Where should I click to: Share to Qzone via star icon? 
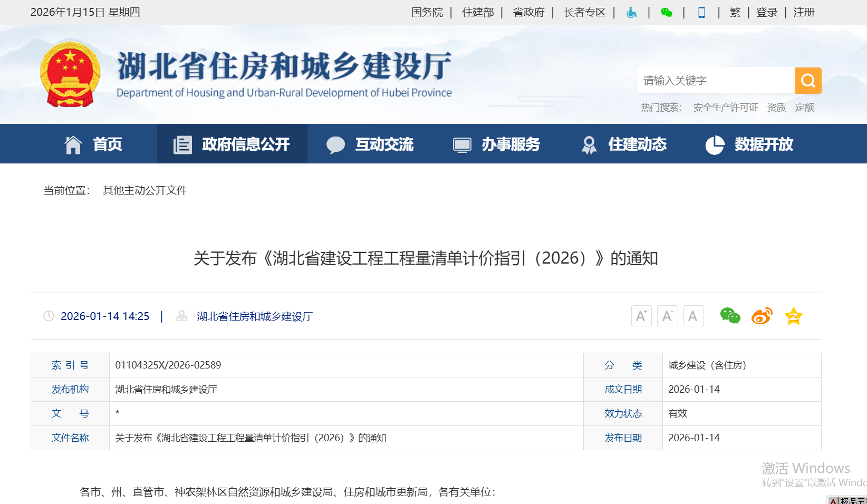pyautogui.click(x=793, y=316)
